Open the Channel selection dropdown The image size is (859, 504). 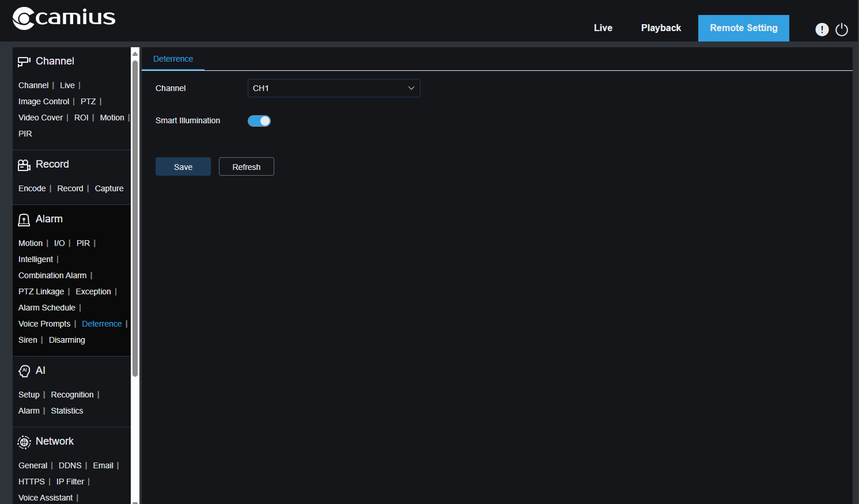pos(334,88)
